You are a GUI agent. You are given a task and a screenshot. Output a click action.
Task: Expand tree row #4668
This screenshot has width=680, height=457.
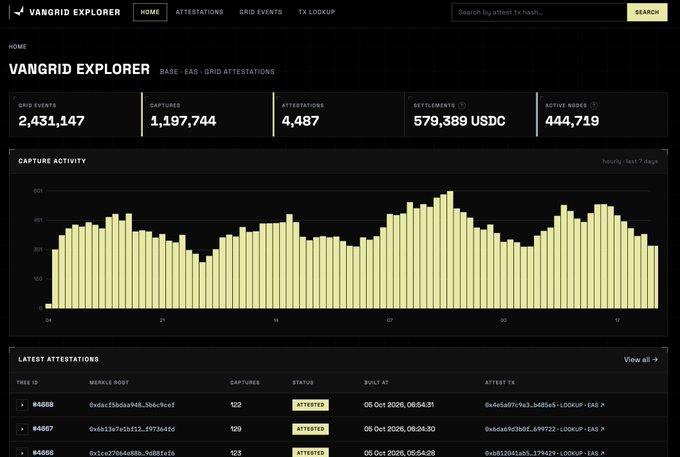(x=22, y=405)
